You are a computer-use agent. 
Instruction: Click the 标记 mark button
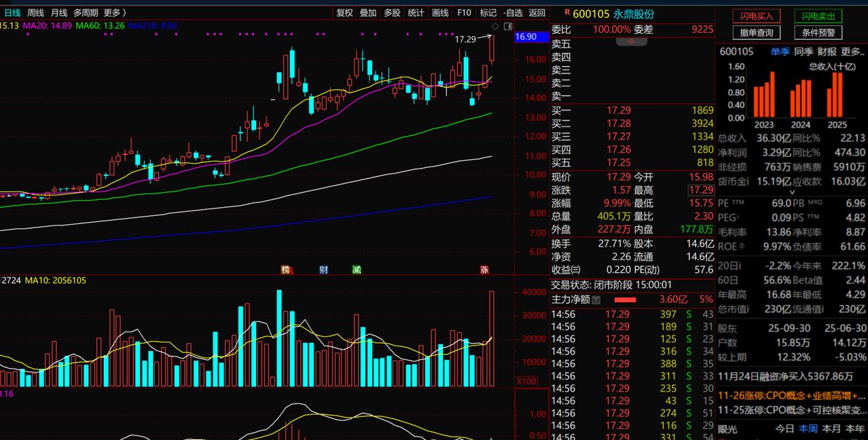488,13
